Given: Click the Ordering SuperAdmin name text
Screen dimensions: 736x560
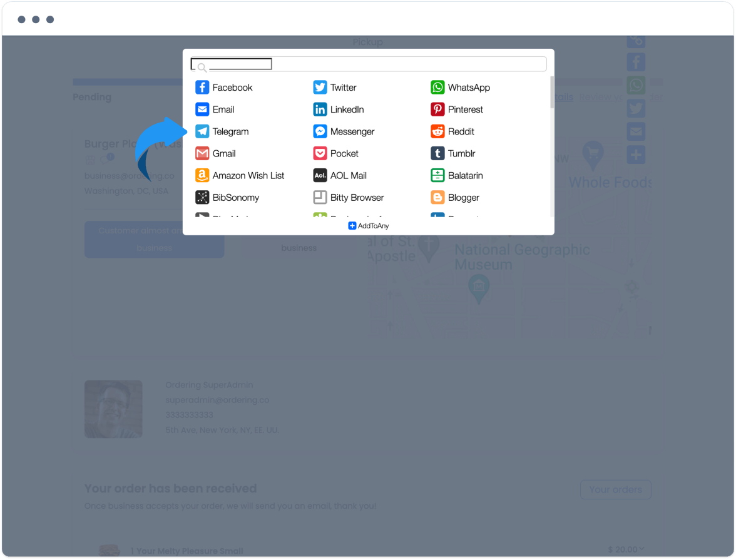Looking at the screenshot, I should coord(209,385).
